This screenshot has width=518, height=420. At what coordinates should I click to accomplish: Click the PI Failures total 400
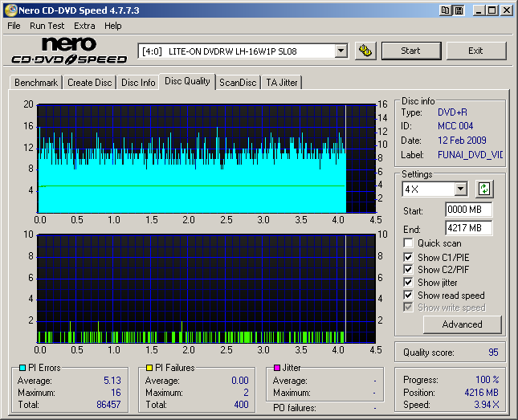(x=241, y=405)
